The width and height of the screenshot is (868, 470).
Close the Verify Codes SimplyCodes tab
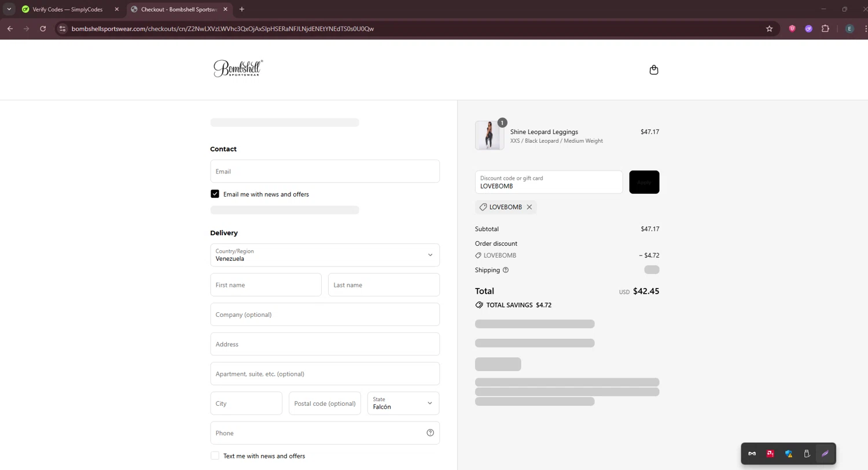(x=116, y=9)
